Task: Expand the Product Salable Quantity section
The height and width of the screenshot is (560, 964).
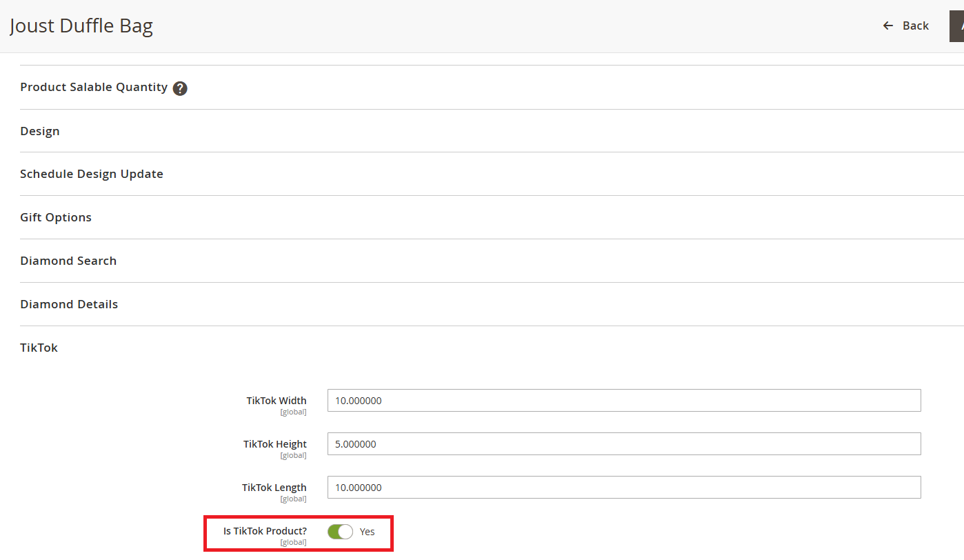Action: click(x=94, y=88)
